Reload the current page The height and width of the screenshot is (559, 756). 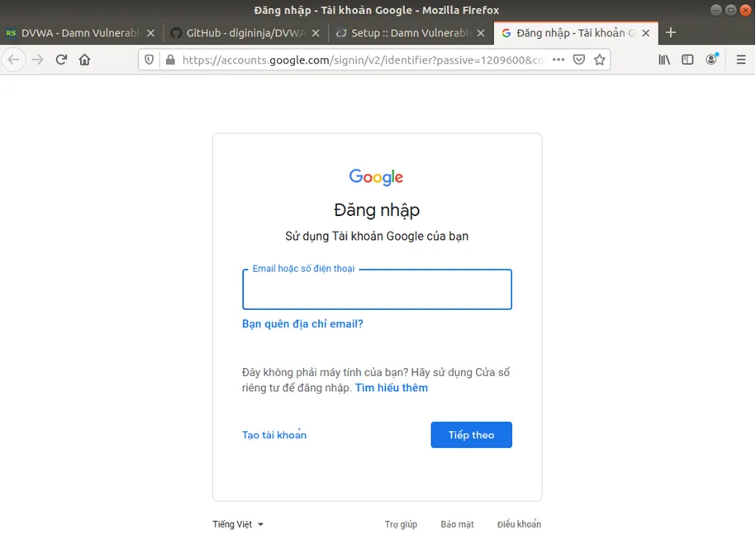(61, 60)
